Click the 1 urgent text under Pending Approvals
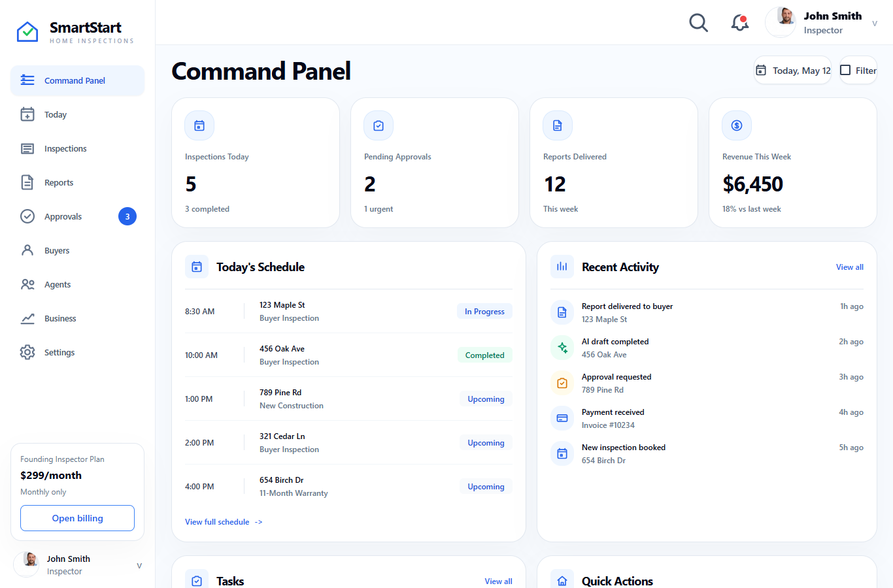The image size is (893, 588). point(379,209)
